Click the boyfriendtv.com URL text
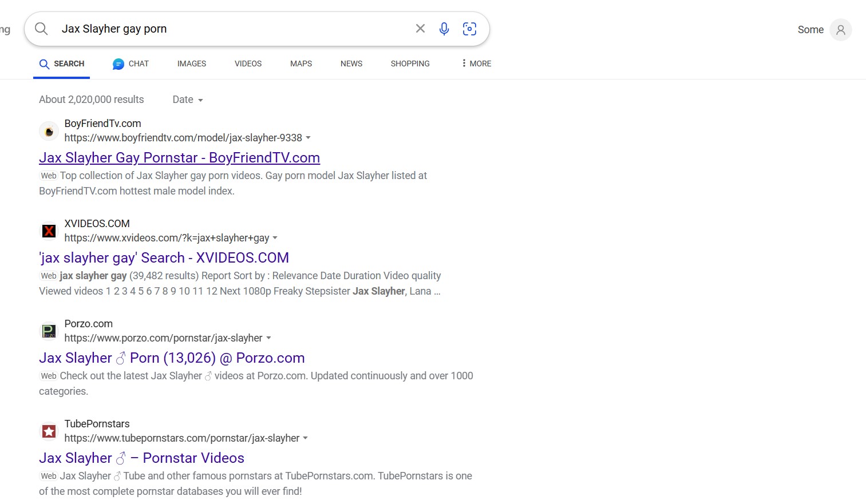Image resolution: width=866 pixels, height=504 pixels. point(183,138)
